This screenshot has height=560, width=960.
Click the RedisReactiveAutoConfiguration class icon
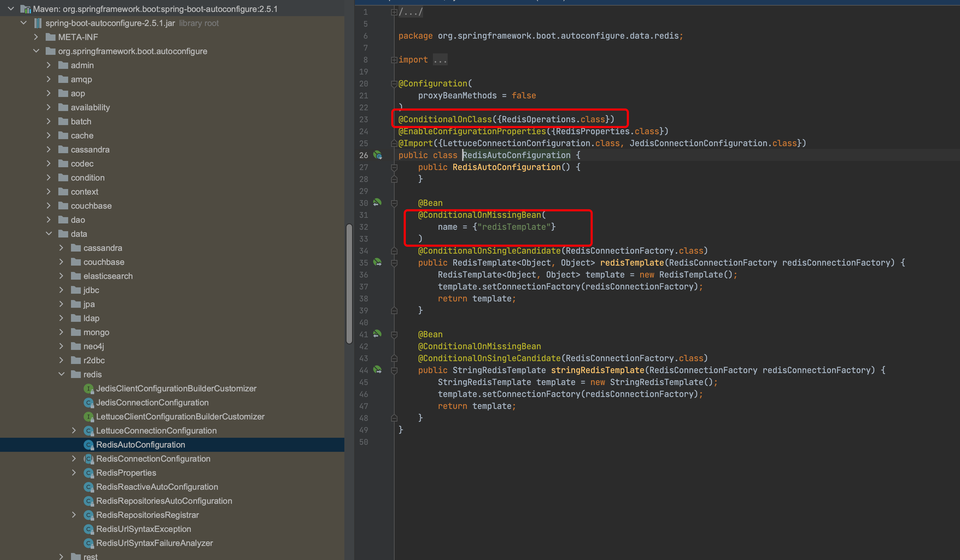(x=89, y=487)
